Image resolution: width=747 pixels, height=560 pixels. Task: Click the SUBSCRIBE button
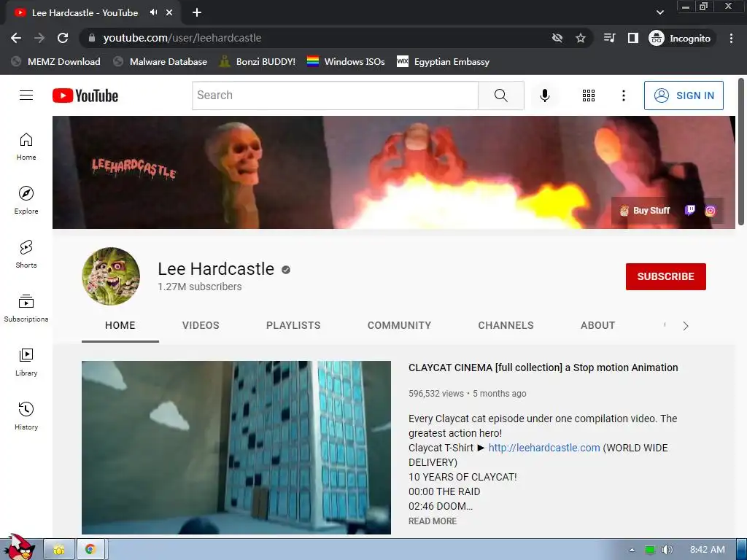click(666, 276)
